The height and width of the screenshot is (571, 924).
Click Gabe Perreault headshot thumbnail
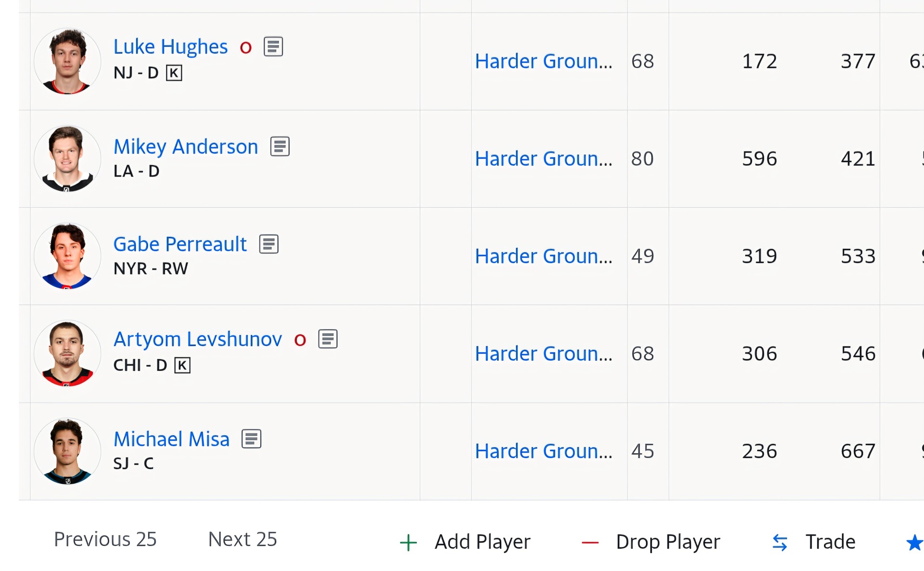pyautogui.click(x=67, y=256)
